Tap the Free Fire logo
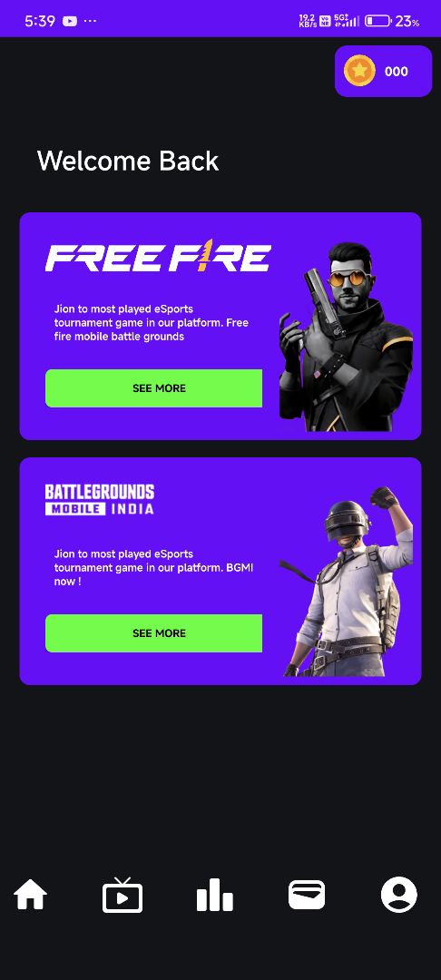This screenshot has width=441, height=980. point(158,255)
